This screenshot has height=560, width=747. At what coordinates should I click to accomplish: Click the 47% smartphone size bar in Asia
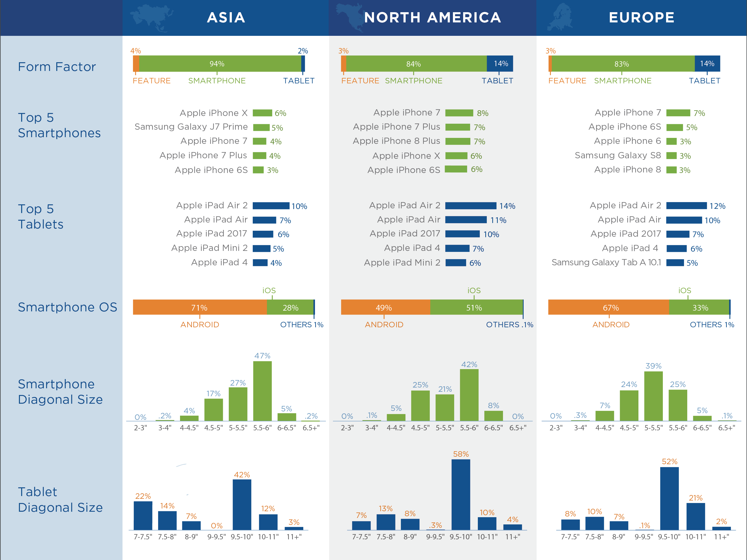(x=262, y=391)
